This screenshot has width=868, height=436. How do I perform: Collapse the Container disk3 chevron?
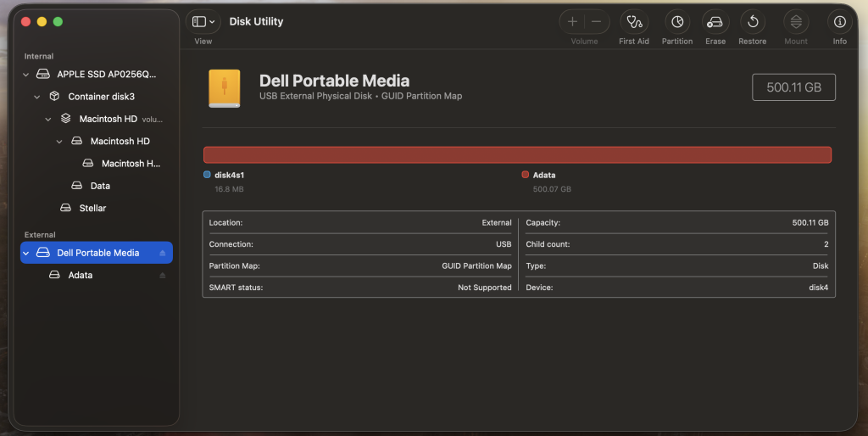[36, 97]
